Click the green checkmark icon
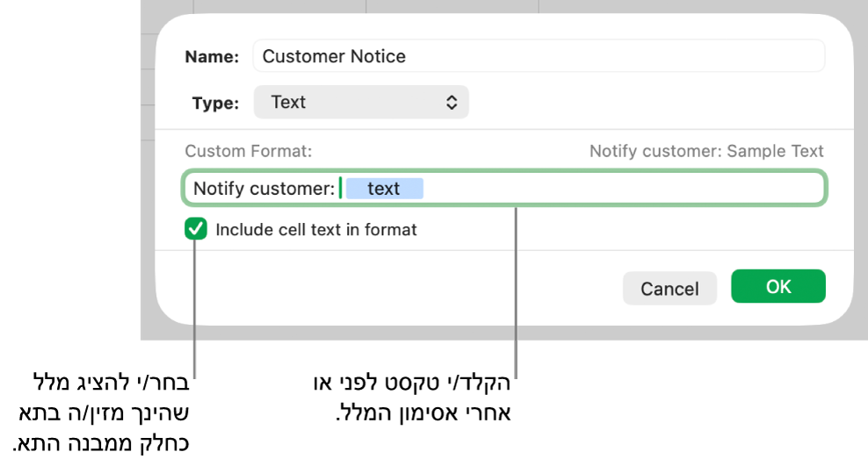868x459 pixels. tap(196, 230)
